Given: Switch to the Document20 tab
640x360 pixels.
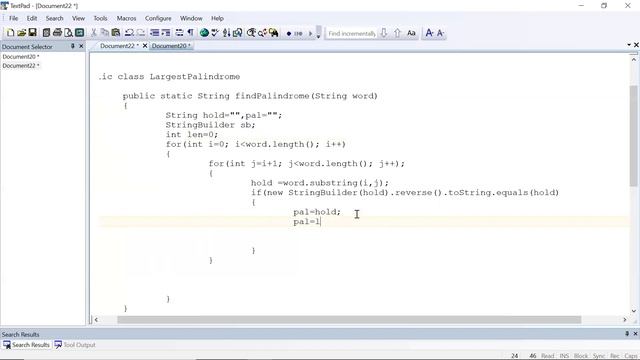Looking at the screenshot, I should click(x=171, y=46).
